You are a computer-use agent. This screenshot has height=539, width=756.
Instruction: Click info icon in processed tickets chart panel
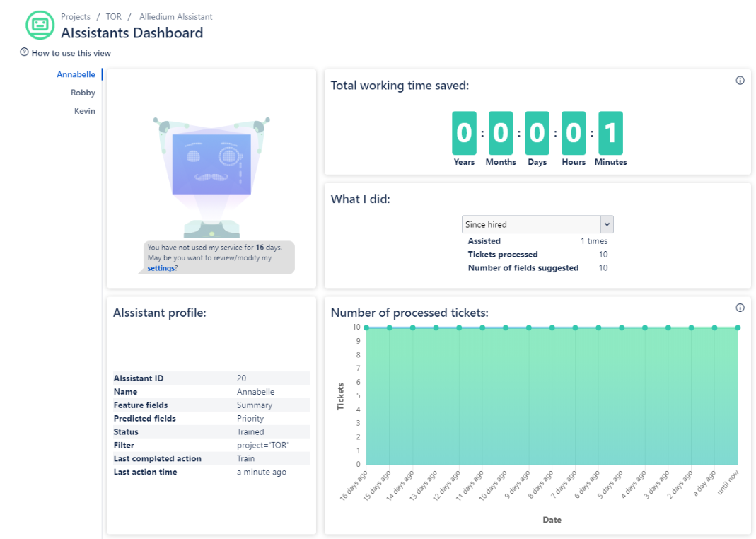coord(740,308)
